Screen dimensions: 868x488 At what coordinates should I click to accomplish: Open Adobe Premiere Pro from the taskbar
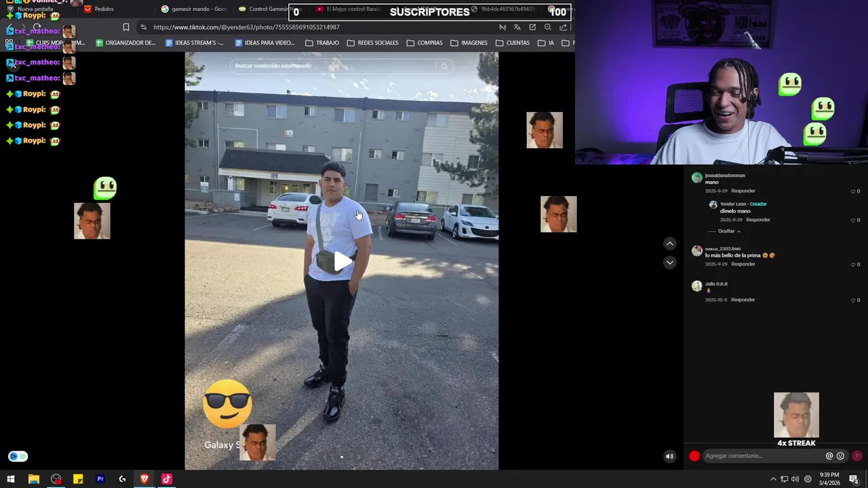tap(100, 479)
